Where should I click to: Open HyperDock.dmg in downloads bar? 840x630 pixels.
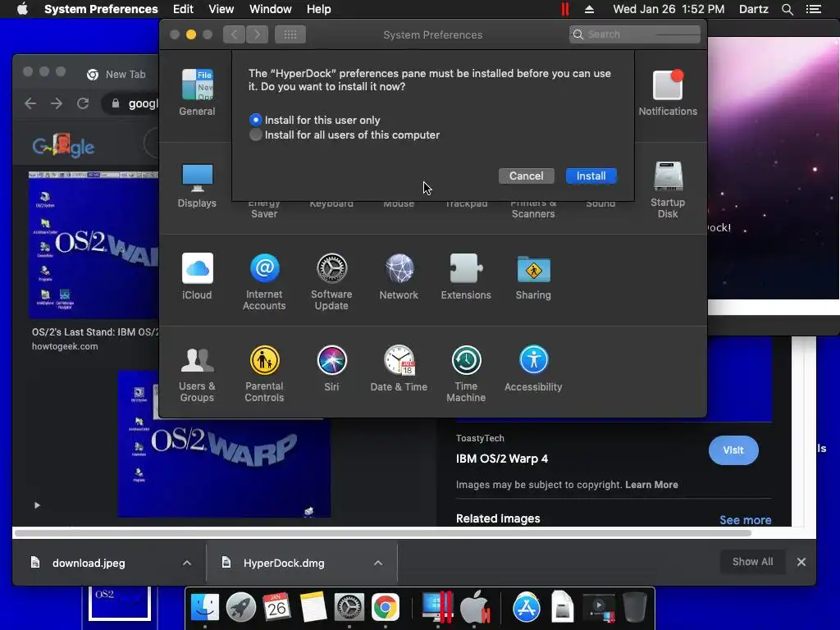(x=284, y=563)
